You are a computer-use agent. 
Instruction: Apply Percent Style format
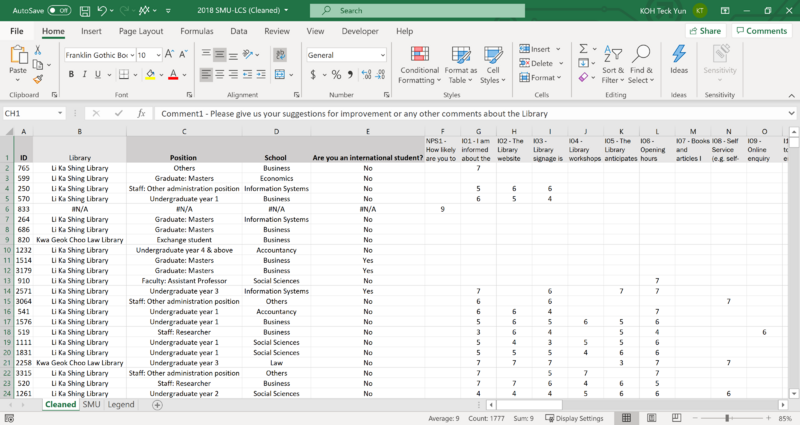pyautogui.click(x=336, y=74)
